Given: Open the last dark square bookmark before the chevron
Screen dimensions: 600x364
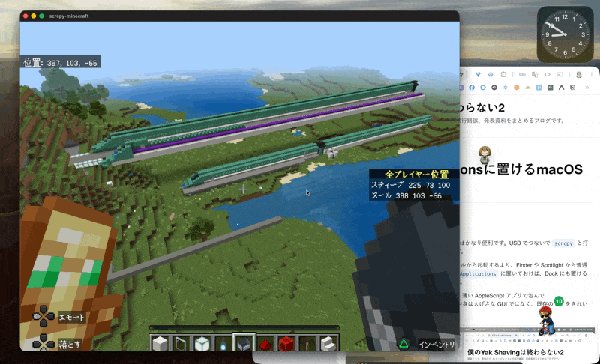Looking at the screenshot, I should click(x=572, y=88).
